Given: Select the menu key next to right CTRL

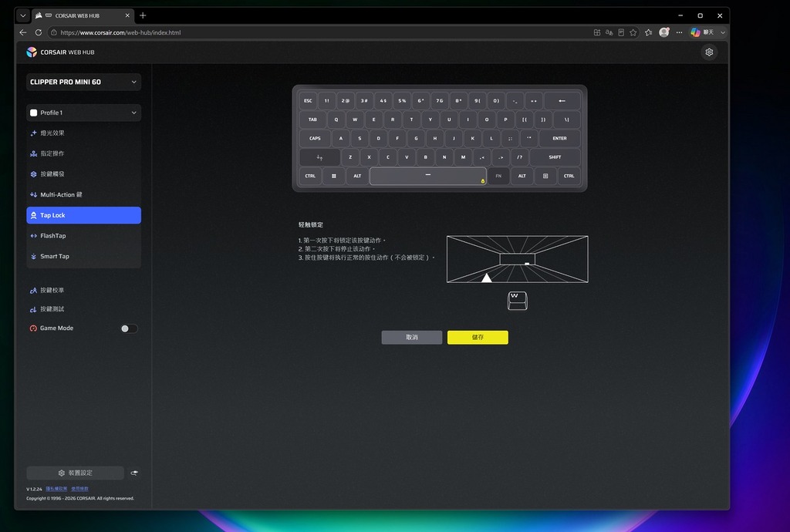Looking at the screenshot, I should (x=545, y=176).
